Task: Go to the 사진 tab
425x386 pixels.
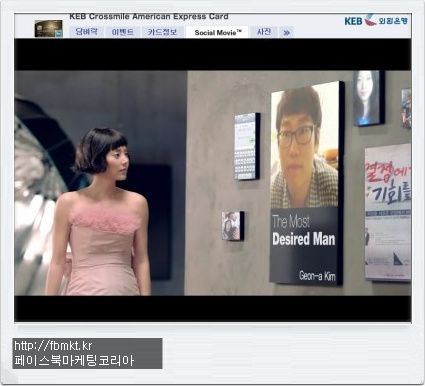Action: (264, 32)
